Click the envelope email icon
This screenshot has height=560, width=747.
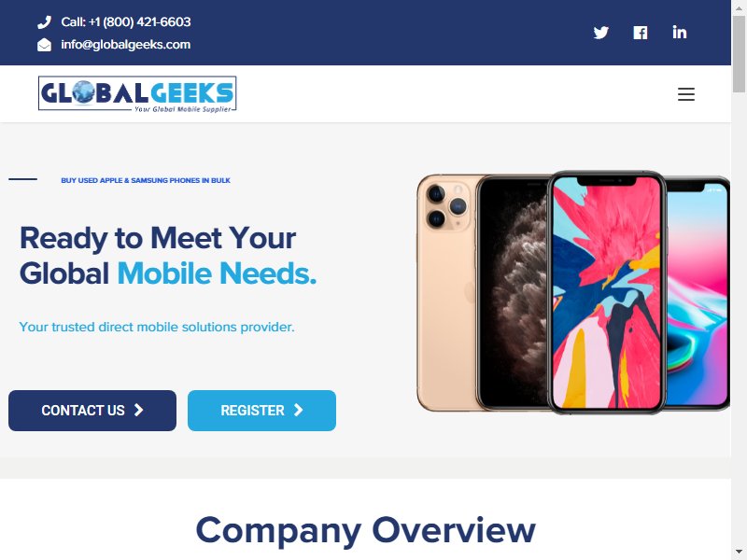click(x=44, y=45)
